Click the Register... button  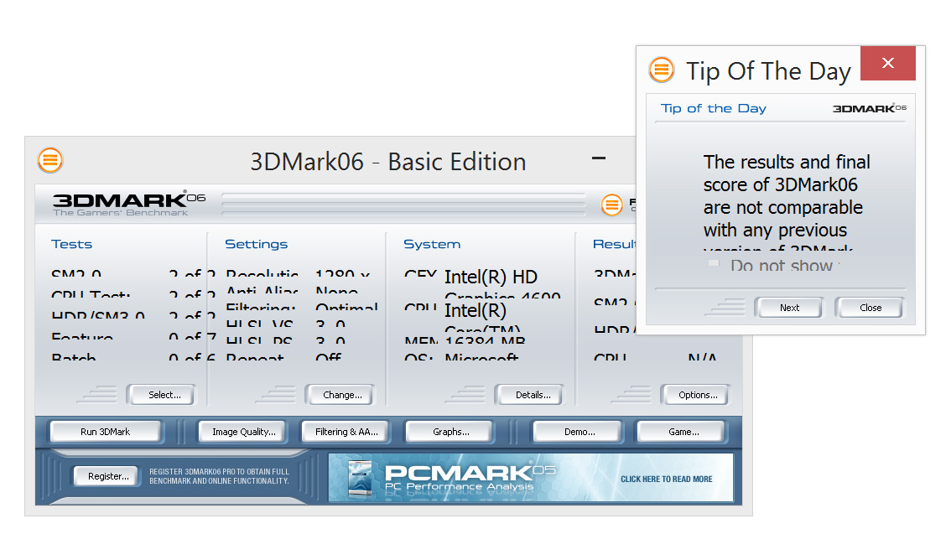[107, 476]
